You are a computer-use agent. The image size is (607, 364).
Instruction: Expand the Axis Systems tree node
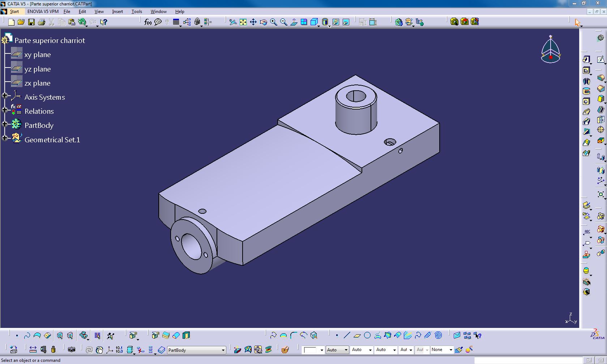[x=5, y=96]
